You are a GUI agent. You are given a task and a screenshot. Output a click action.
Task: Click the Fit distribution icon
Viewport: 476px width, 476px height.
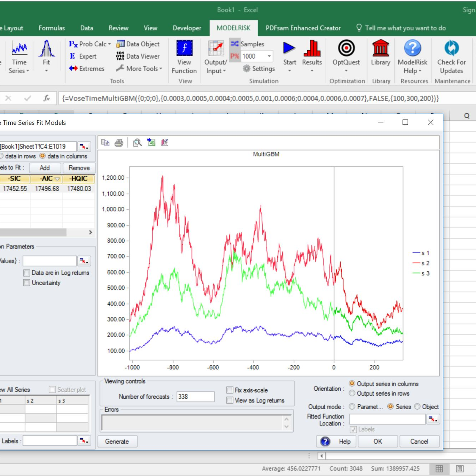(x=46, y=49)
